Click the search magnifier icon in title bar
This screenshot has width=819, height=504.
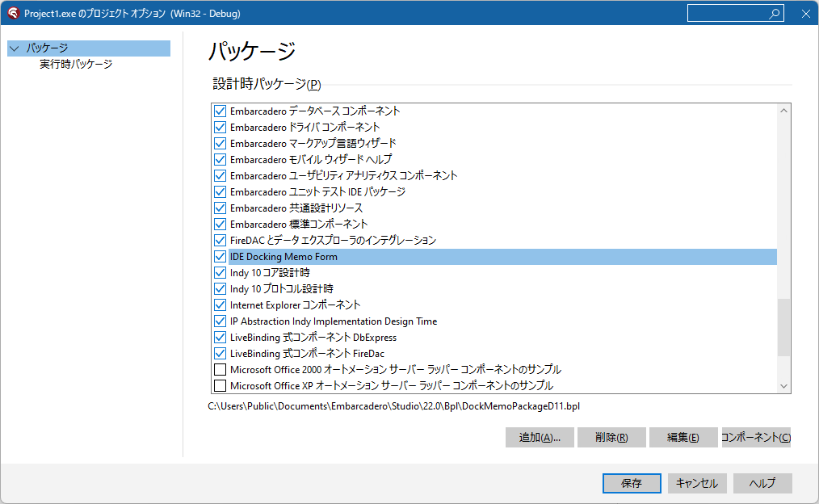pyautogui.click(x=774, y=14)
